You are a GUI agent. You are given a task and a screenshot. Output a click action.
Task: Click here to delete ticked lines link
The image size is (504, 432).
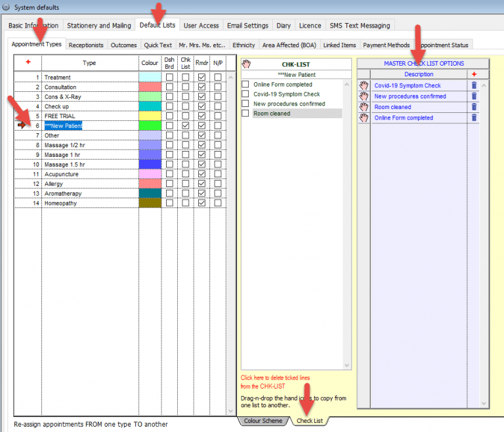[275, 382]
